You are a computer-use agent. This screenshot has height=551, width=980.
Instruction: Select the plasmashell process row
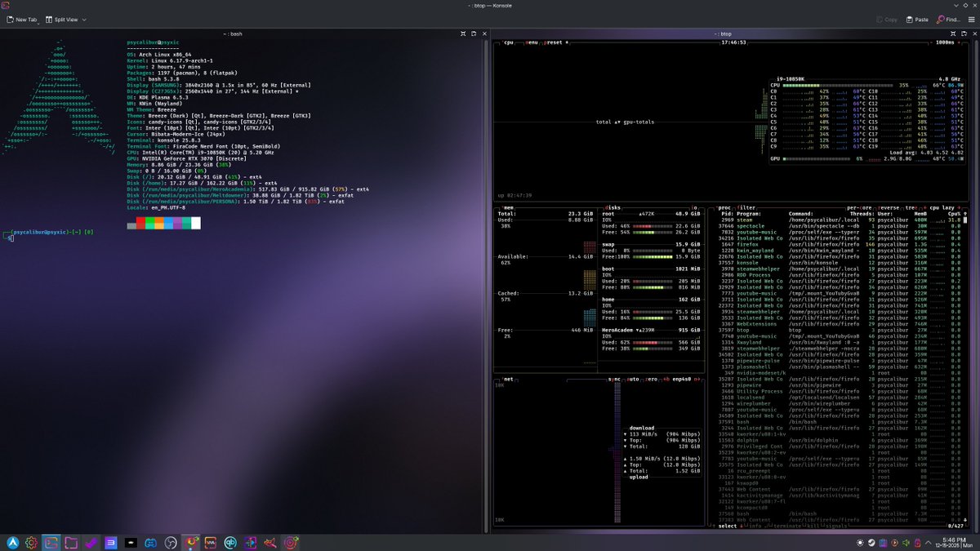point(839,367)
